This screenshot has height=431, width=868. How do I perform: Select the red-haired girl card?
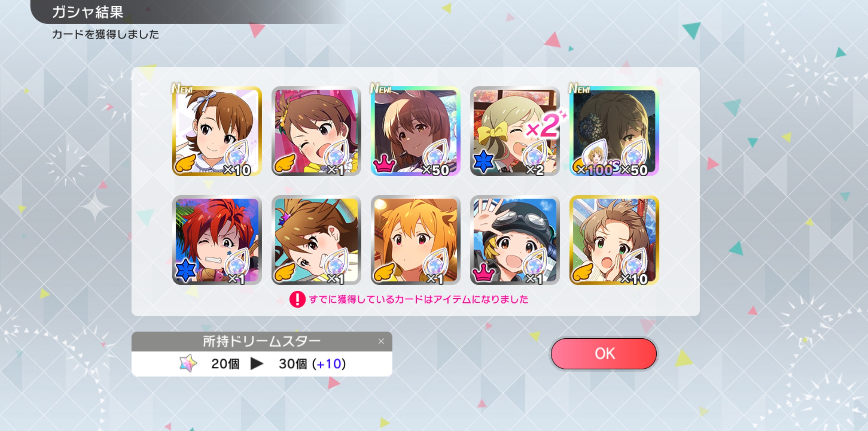coord(217,240)
